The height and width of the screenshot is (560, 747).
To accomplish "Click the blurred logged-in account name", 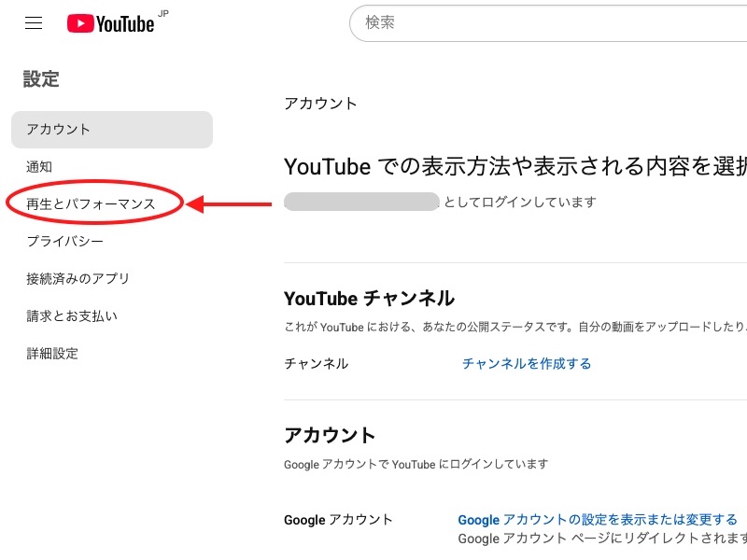I will click(x=362, y=201).
